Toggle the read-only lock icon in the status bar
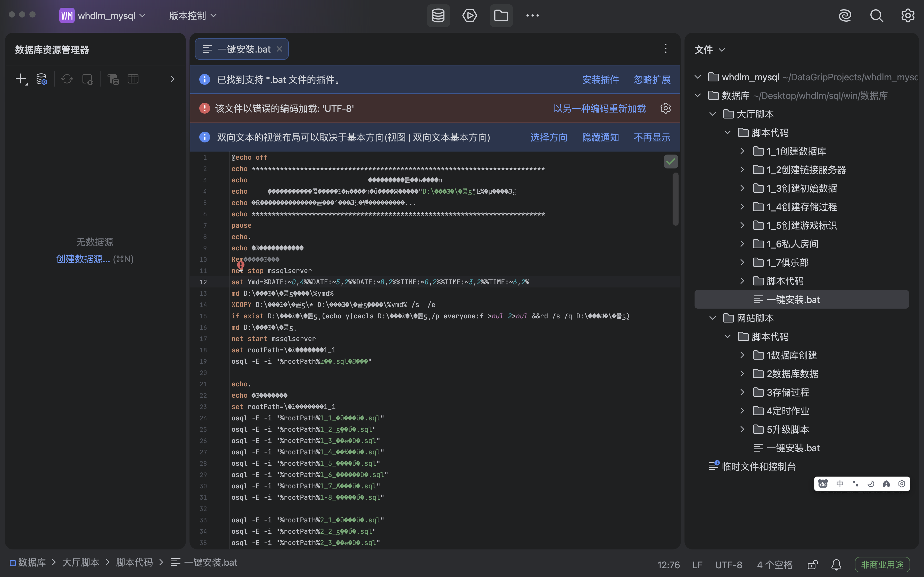This screenshot has height=577, width=924. 813,564
